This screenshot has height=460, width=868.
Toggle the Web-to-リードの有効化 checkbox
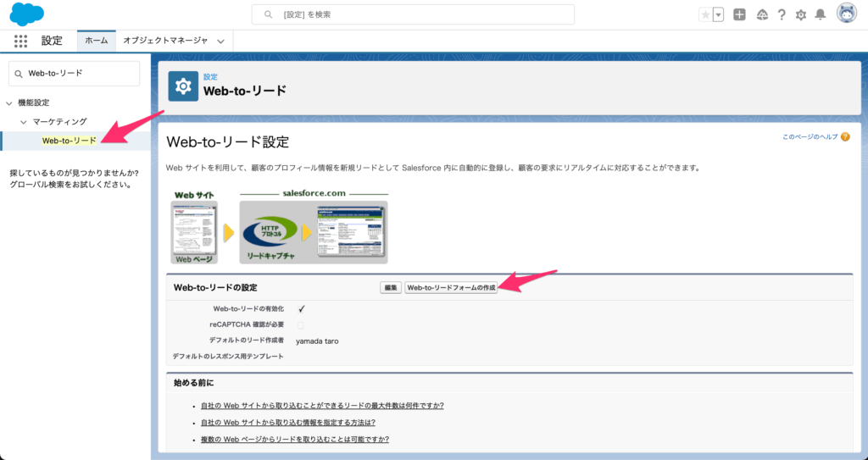click(301, 309)
